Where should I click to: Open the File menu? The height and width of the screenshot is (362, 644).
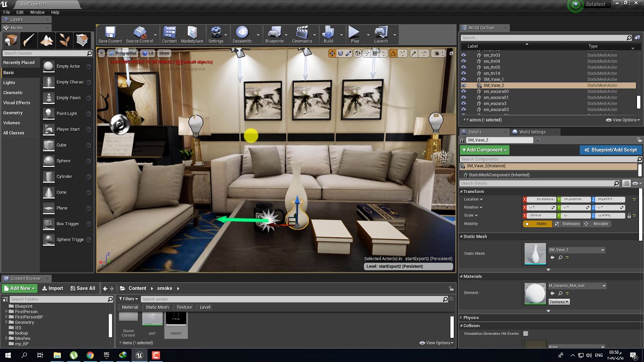pyautogui.click(x=7, y=12)
